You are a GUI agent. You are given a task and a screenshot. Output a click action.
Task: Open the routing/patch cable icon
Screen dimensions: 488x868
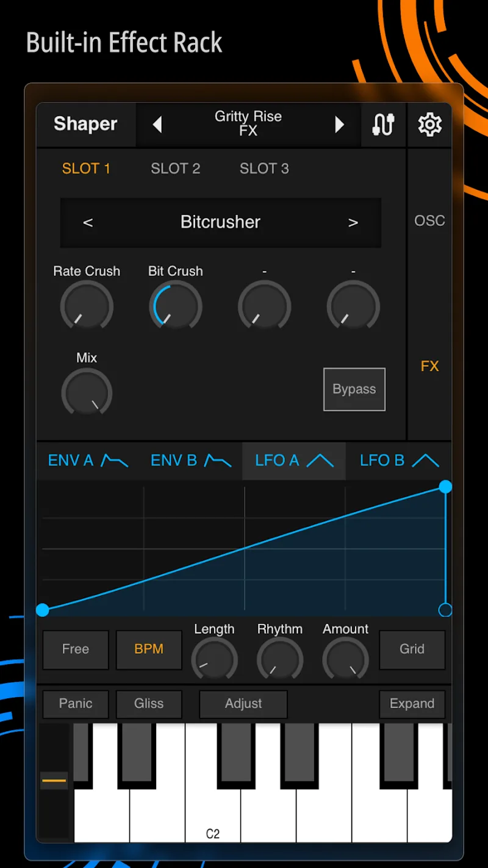(383, 125)
